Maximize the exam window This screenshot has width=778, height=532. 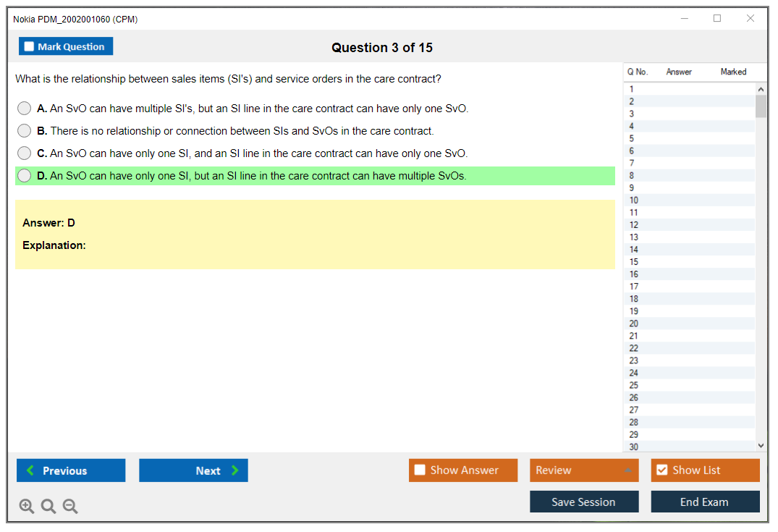tap(717, 19)
